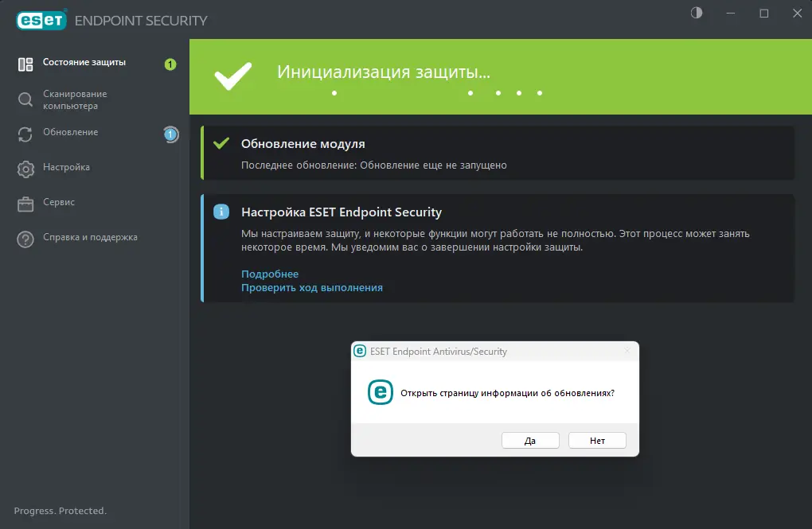Screen dimensions: 812x529
Task: Click the Help and support question icon
Action: (x=25, y=239)
